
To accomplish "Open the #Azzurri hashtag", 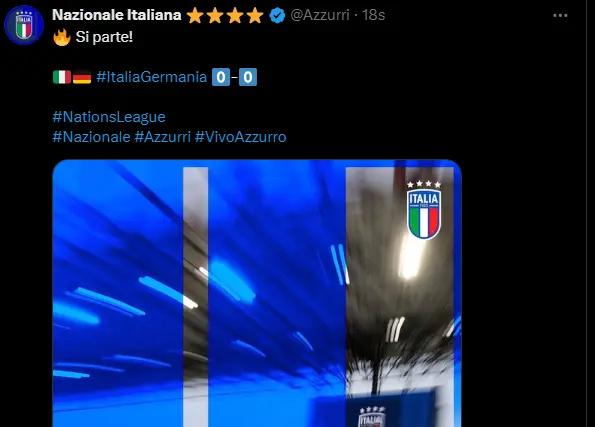I will (162, 137).
